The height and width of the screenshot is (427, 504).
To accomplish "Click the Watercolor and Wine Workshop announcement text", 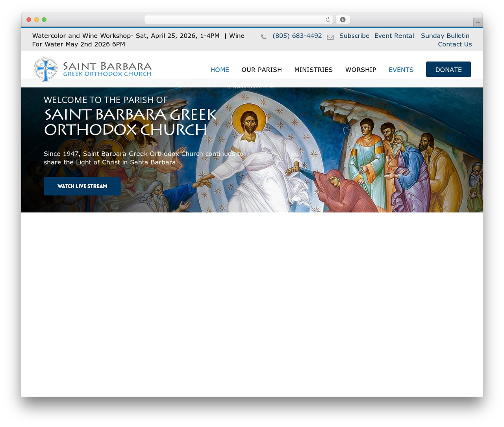I will [138, 40].
